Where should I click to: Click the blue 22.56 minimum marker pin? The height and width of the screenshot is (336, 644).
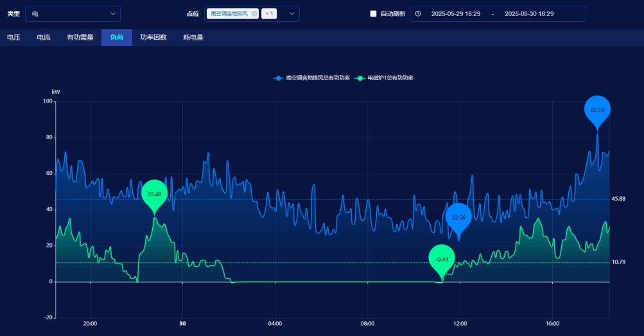point(458,217)
